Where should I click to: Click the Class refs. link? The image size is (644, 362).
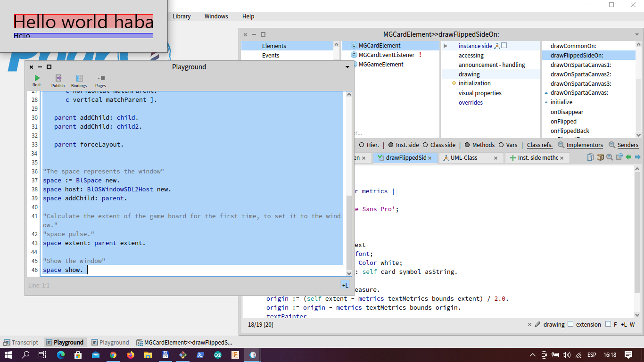539,145
